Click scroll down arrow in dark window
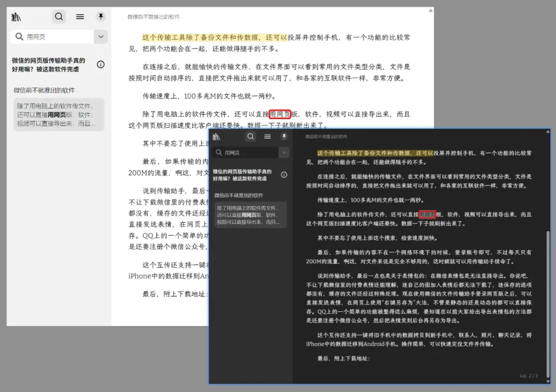Screen dimensions: 556x392 pyautogui.click(x=548, y=381)
